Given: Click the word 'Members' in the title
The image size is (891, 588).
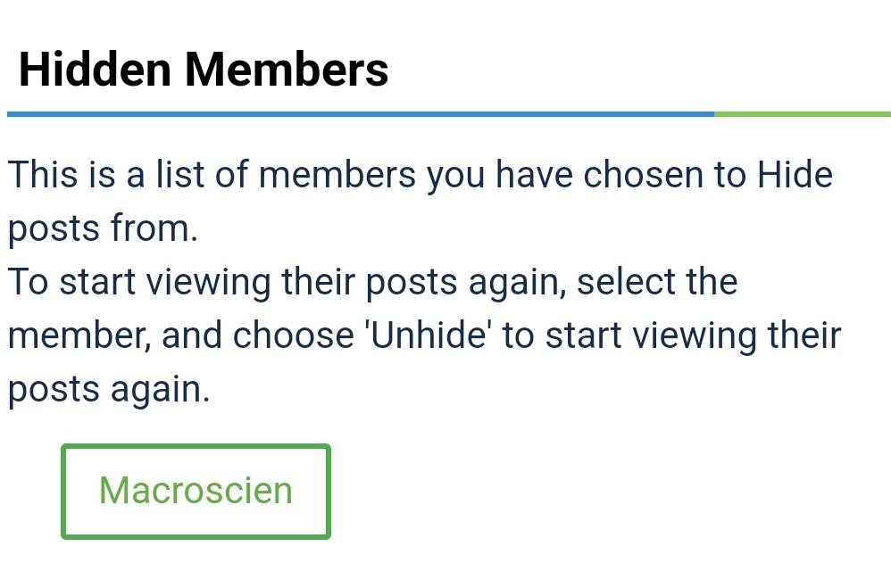Looking at the screenshot, I should pyautogui.click(x=286, y=69).
